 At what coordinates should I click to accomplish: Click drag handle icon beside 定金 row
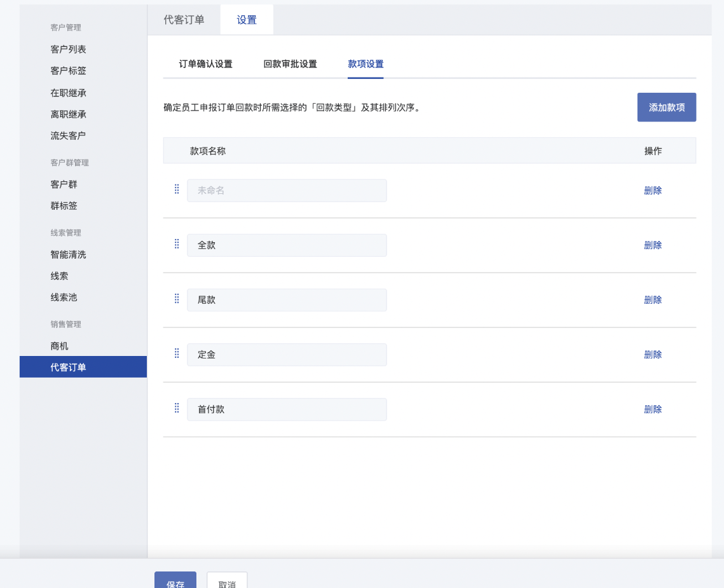click(x=177, y=353)
